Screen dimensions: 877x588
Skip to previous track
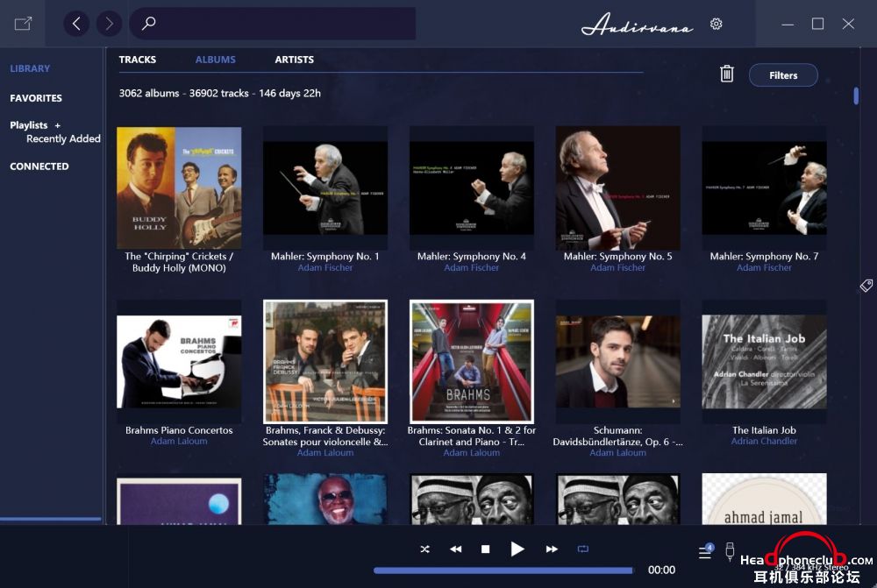456,549
